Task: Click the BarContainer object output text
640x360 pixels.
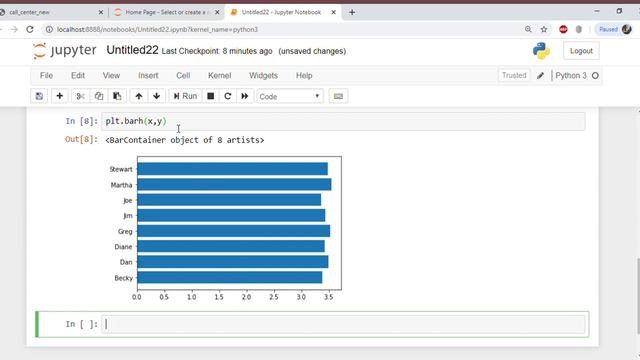Action: 184,140
